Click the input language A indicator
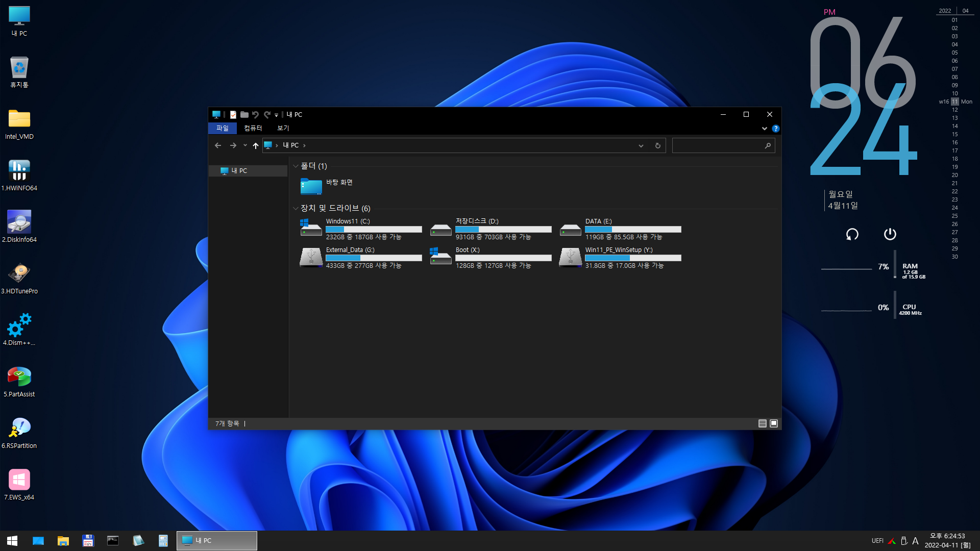 (x=915, y=541)
